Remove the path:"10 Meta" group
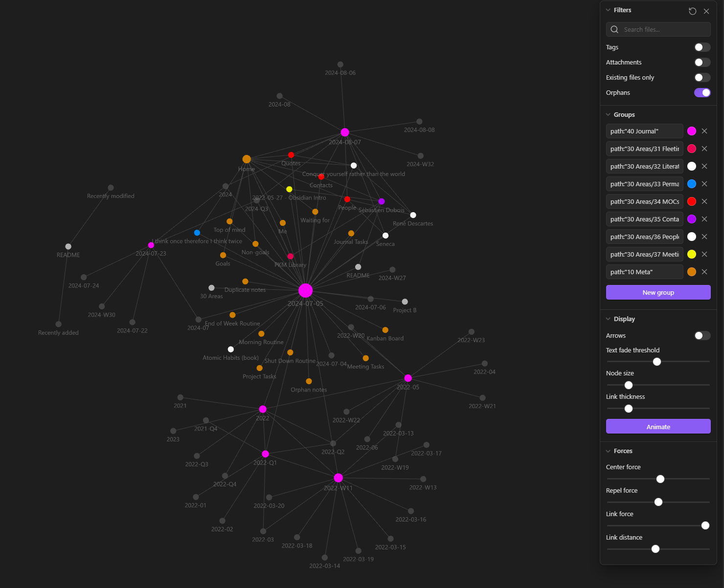 click(704, 272)
